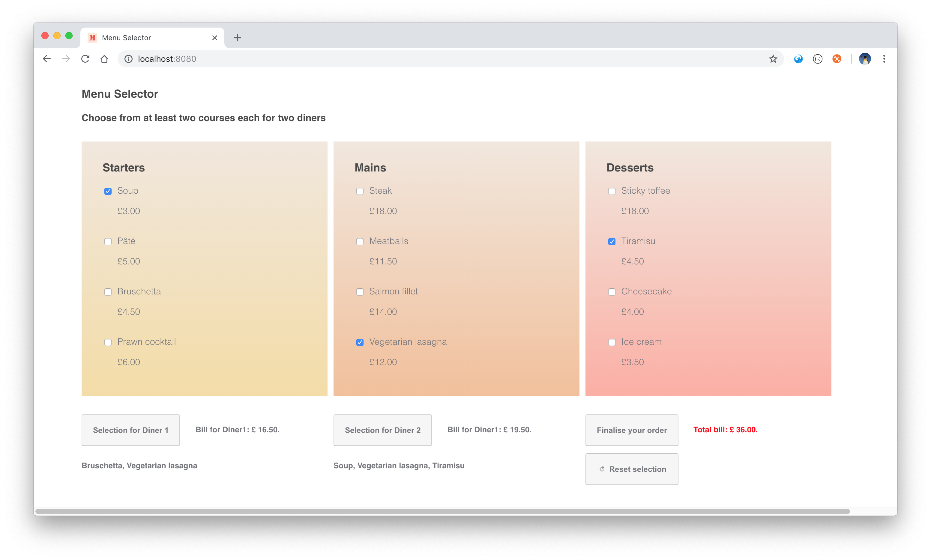Check the Prawn cocktail starter option

(108, 342)
